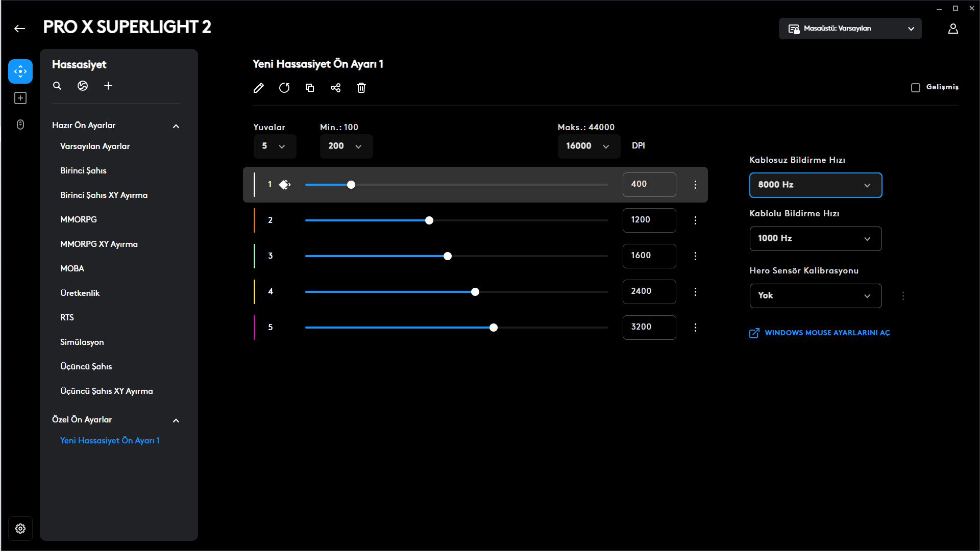Open Kablosuz Bildirme Hızı 8000 Hz dropdown

point(815,185)
